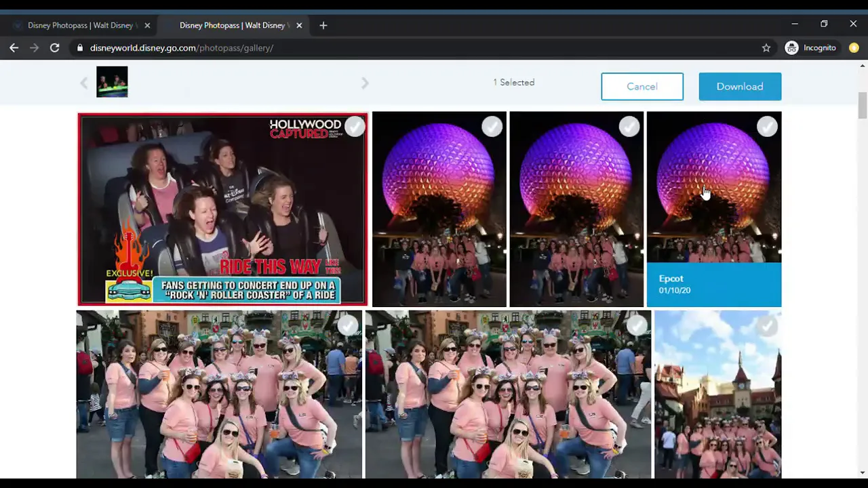Bookmark this page with the star icon
This screenshot has width=868, height=488.
766,47
